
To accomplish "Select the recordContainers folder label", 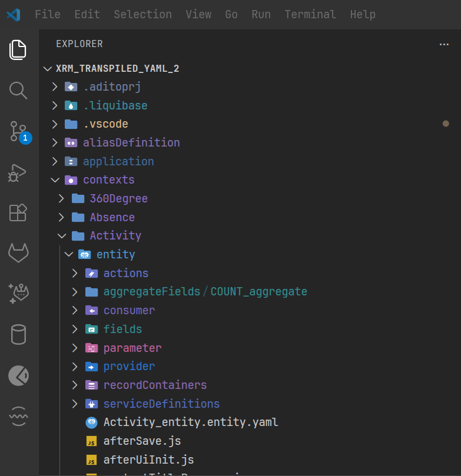I will [x=155, y=385].
